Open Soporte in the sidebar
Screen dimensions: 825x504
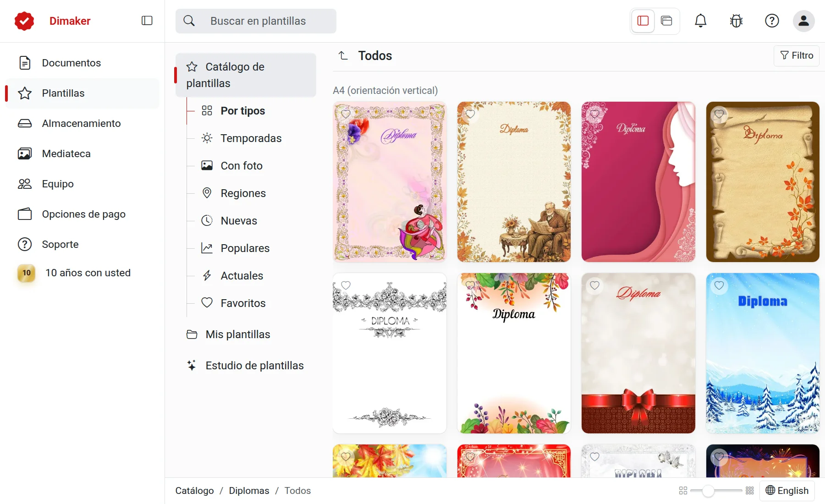(82, 244)
